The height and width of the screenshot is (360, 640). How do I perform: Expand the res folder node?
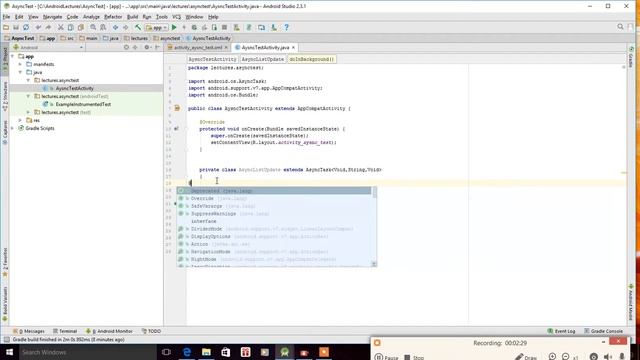[20, 120]
